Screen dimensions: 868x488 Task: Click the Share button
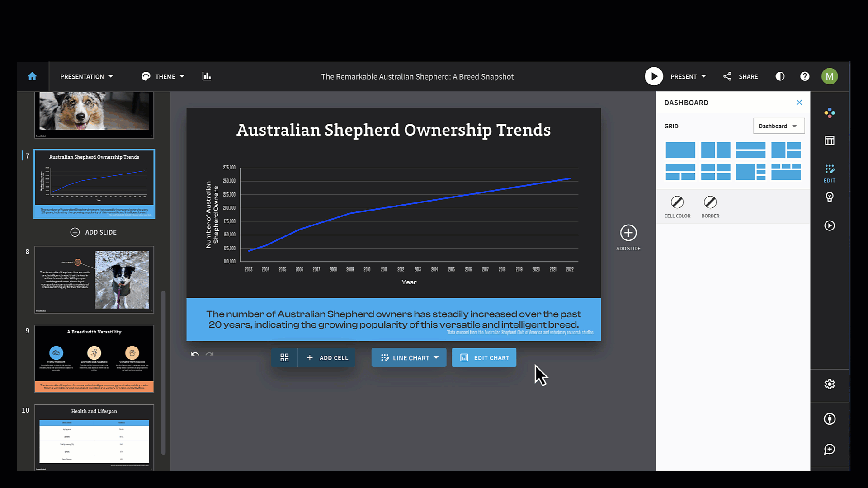coord(741,76)
